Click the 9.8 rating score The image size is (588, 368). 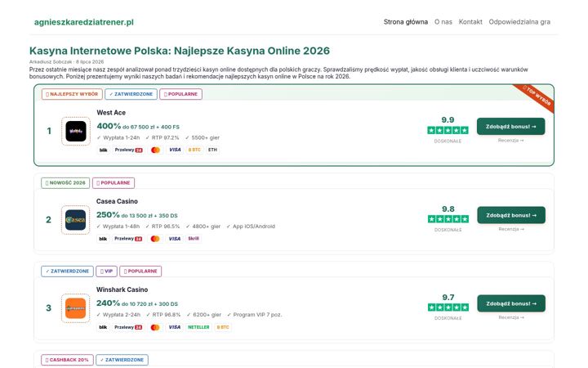coord(448,209)
